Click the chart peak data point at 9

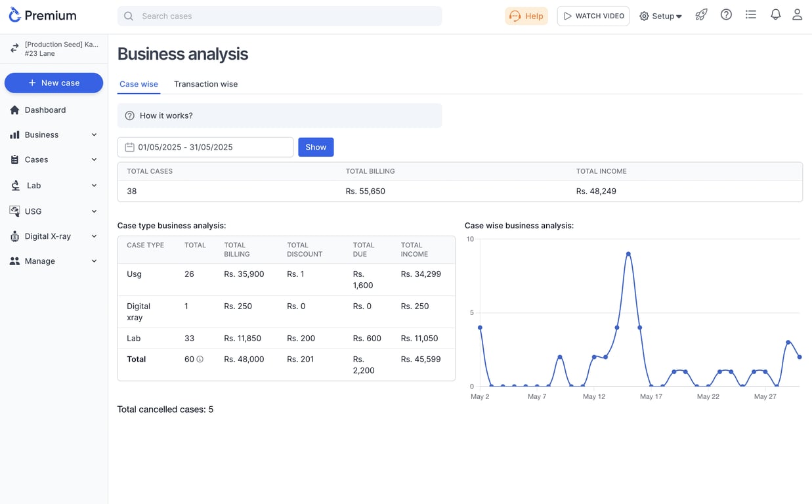[x=628, y=254]
